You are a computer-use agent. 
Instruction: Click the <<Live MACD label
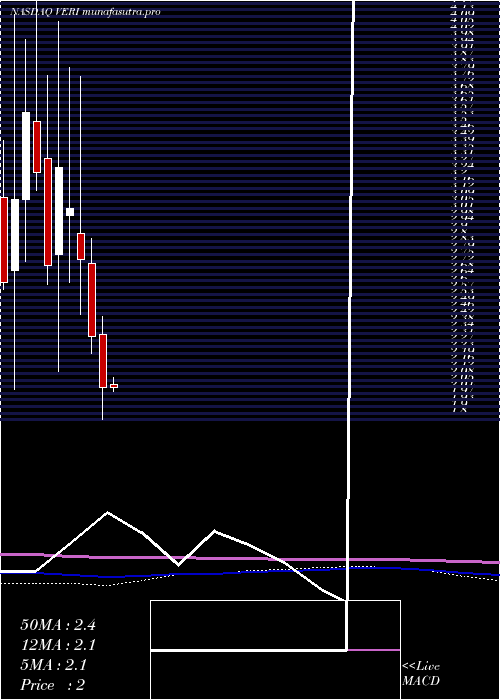421,674
